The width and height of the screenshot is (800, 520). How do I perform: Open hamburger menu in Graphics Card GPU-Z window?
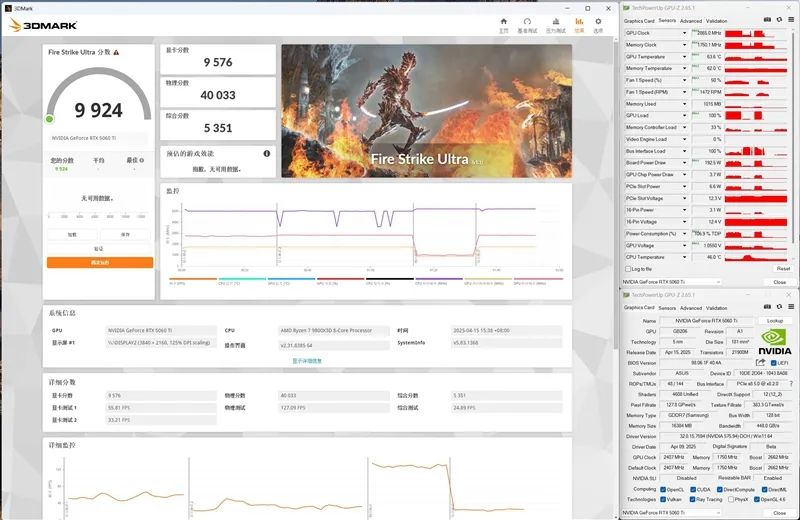(x=791, y=307)
